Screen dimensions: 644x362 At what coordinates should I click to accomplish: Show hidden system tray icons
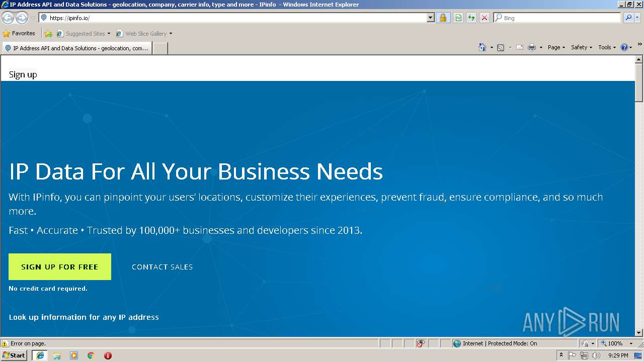click(561, 355)
